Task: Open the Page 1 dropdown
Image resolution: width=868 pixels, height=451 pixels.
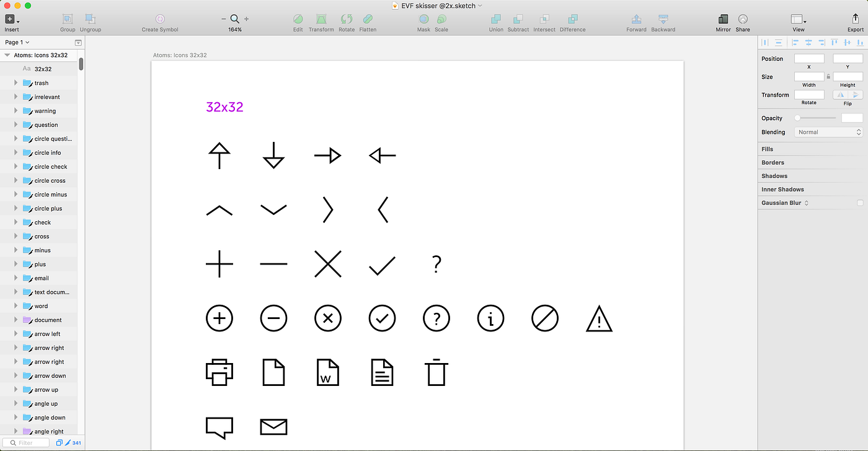Action: (17, 42)
